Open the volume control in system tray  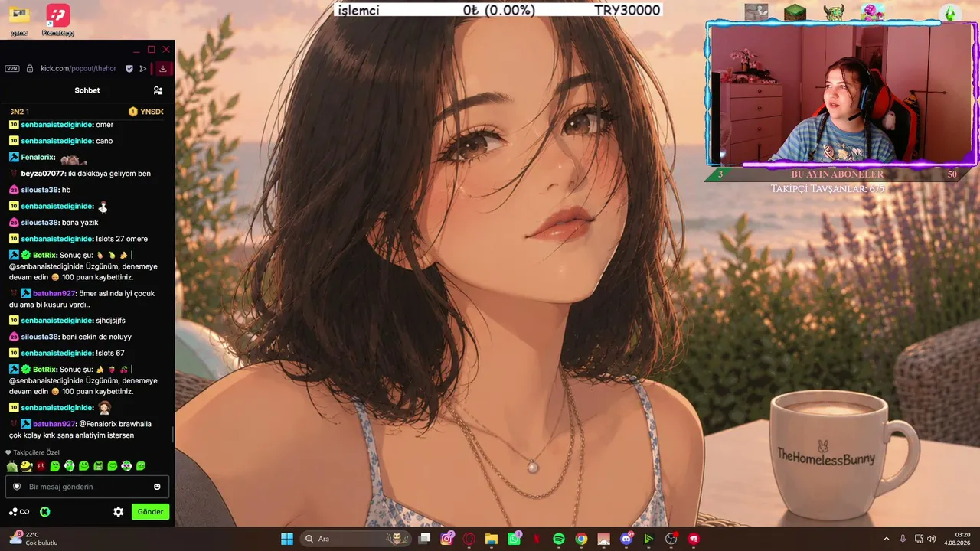pyautogui.click(x=931, y=539)
